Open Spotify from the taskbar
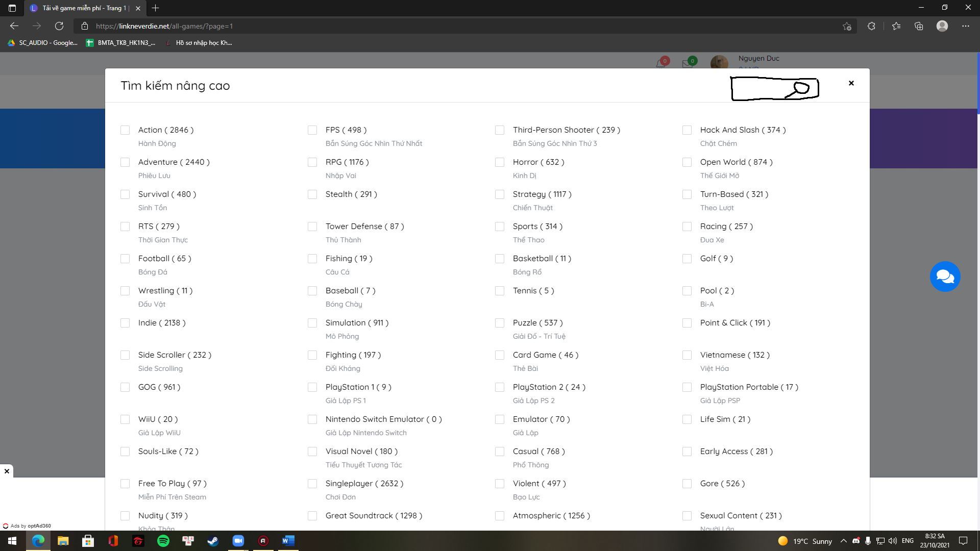980x551 pixels. [x=163, y=541]
